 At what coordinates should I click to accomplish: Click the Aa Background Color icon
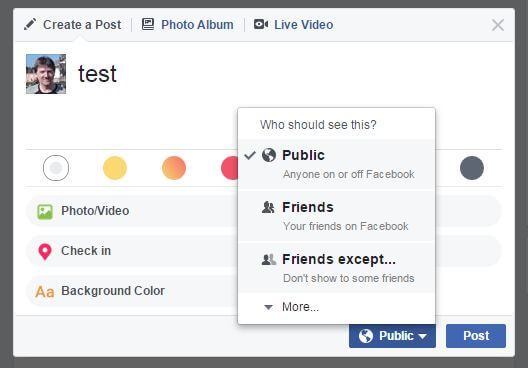coord(45,292)
